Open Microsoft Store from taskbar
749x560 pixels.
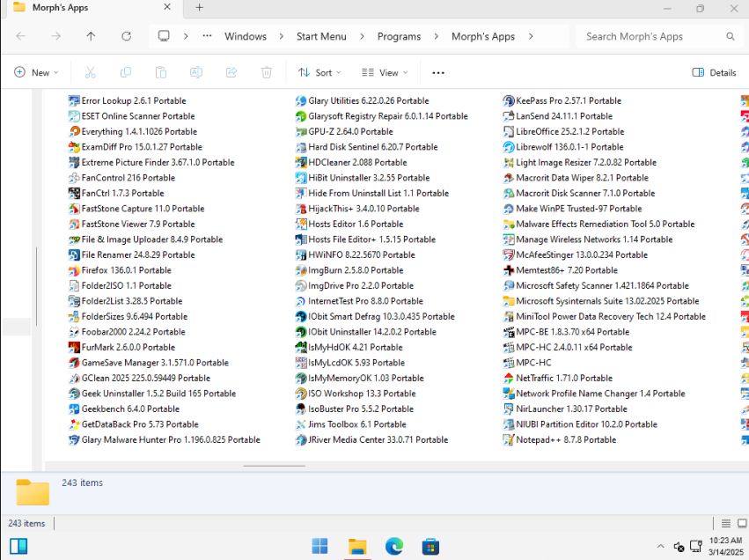430,546
